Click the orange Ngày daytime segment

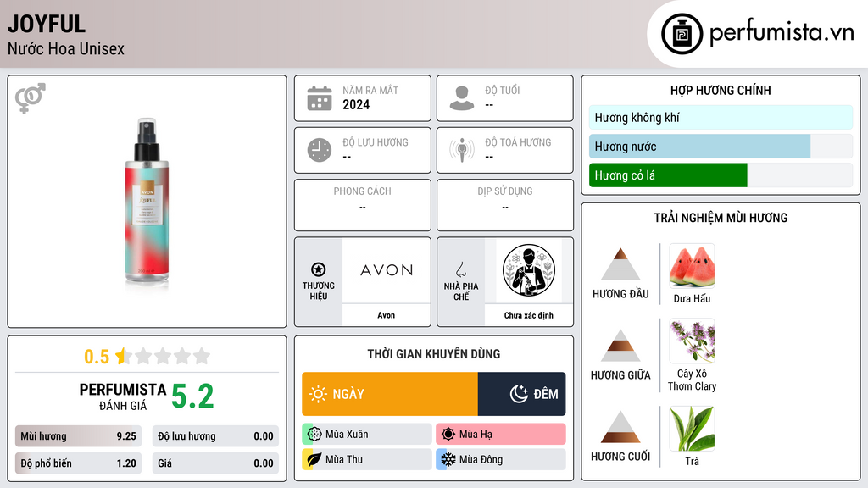(x=390, y=394)
